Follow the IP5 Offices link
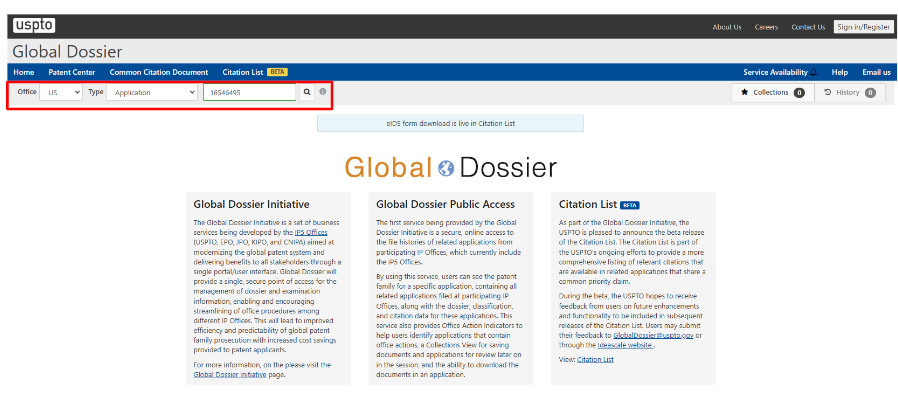This screenshot has width=898, height=407. [x=311, y=232]
